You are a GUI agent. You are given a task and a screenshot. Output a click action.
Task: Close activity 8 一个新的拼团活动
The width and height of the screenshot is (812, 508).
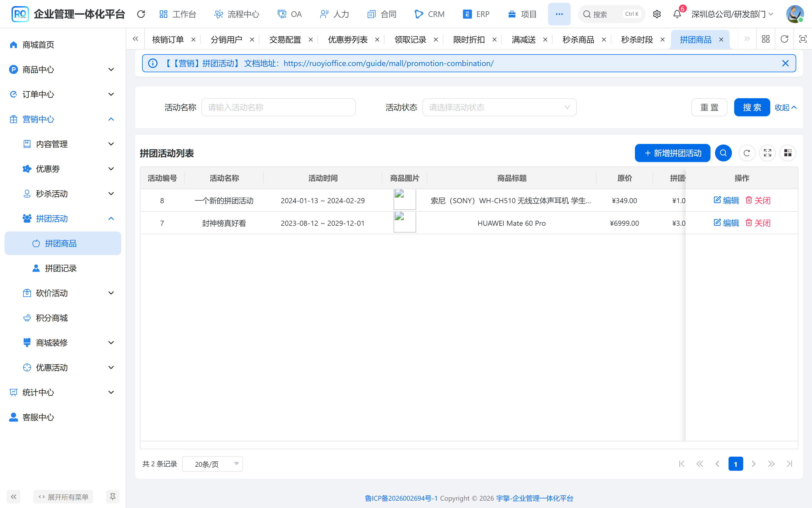[x=758, y=201]
